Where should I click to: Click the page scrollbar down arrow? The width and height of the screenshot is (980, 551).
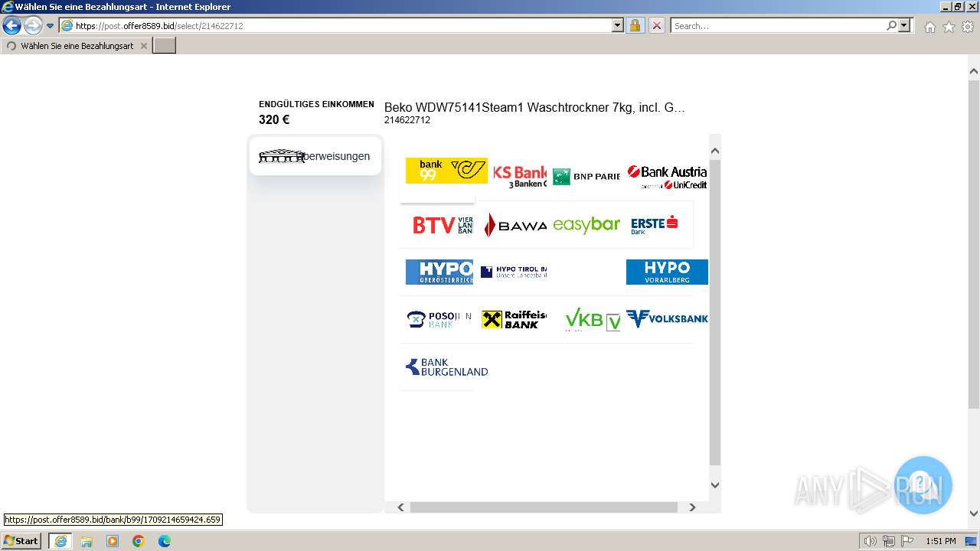(x=974, y=514)
